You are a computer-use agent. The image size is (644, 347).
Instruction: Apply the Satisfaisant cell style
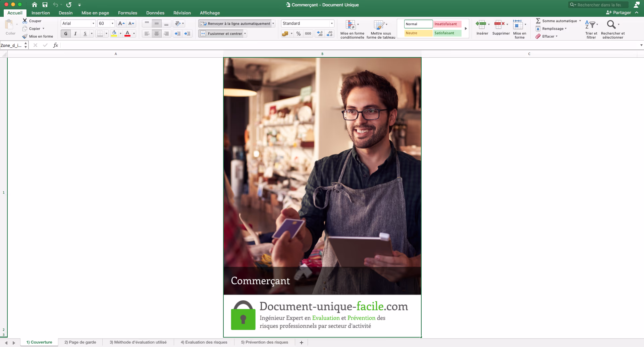pyautogui.click(x=447, y=33)
